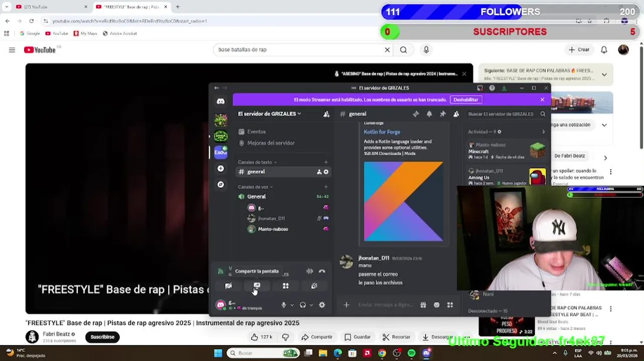Deafen with Discord headphones icon

pyautogui.click(x=302, y=305)
